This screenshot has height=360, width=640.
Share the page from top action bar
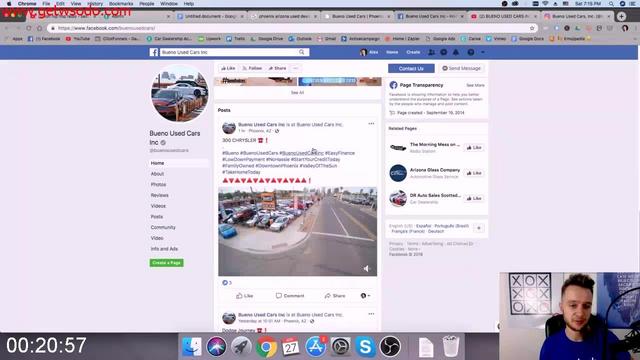(x=277, y=68)
